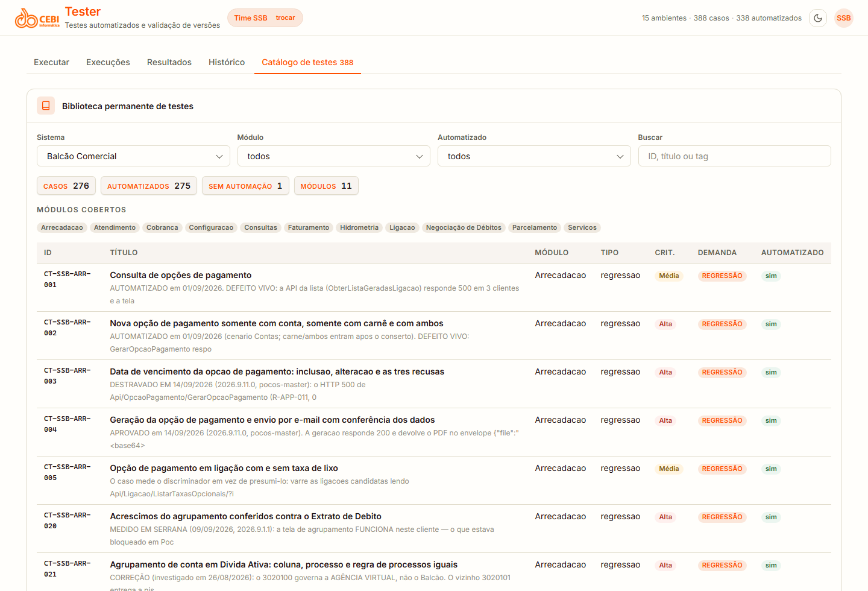The height and width of the screenshot is (591, 868).
Task: Click trocar to switch team
Action: (x=285, y=18)
